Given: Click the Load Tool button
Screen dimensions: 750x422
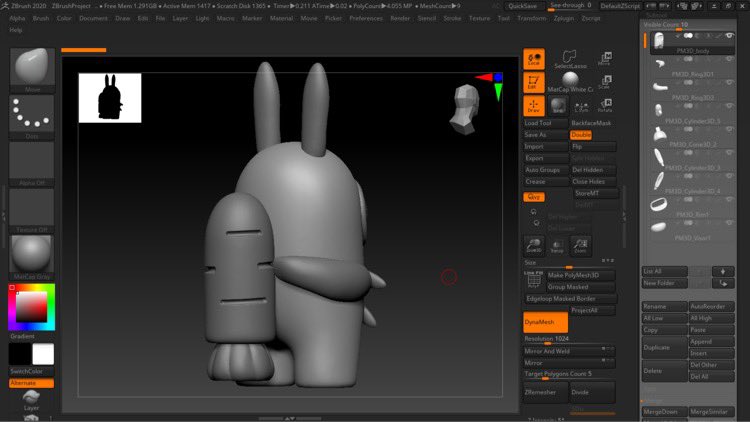Looking at the screenshot, I should point(545,123).
